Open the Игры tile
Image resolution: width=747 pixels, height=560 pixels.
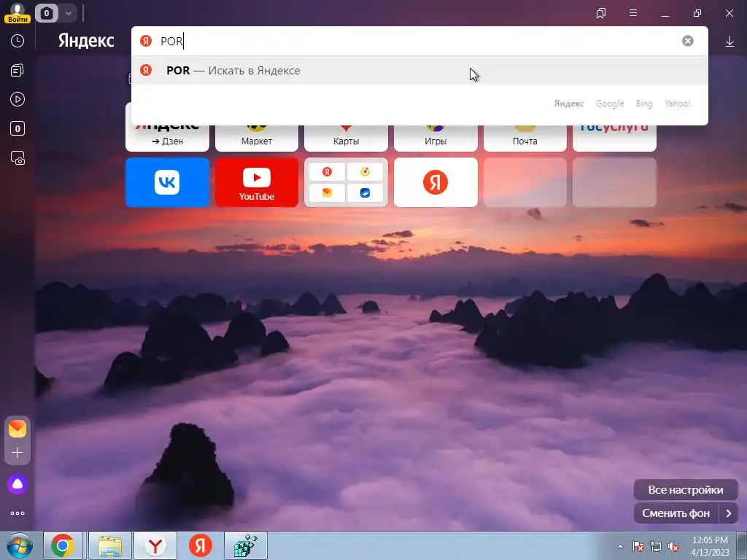[436, 137]
